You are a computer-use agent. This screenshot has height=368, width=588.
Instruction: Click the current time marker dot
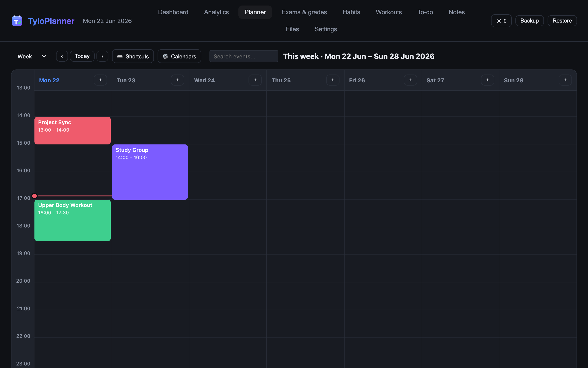34,196
